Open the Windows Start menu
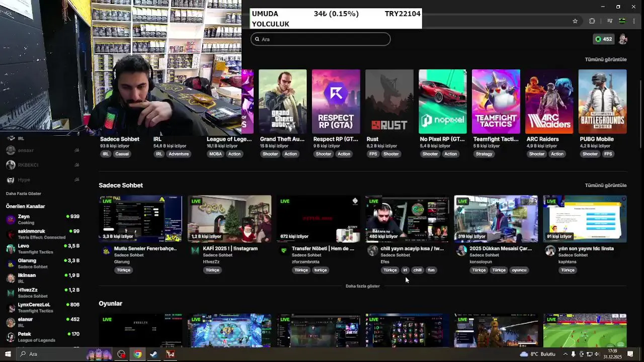Screen dimensions: 644x362 (8, 354)
